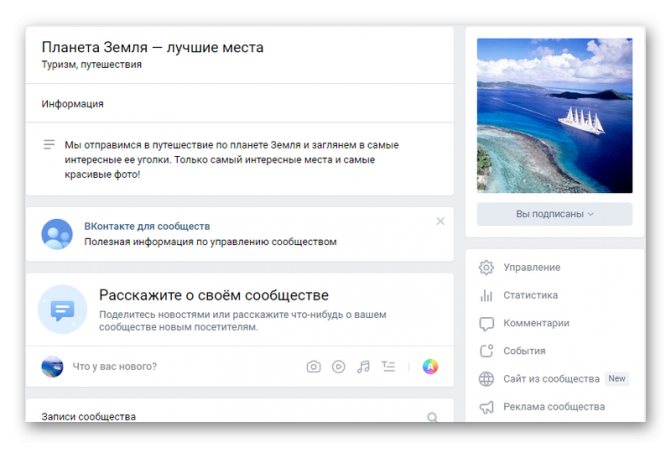Click the Записи сообщества tab
Viewport: 671px width, 453px height.
(88, 417)
